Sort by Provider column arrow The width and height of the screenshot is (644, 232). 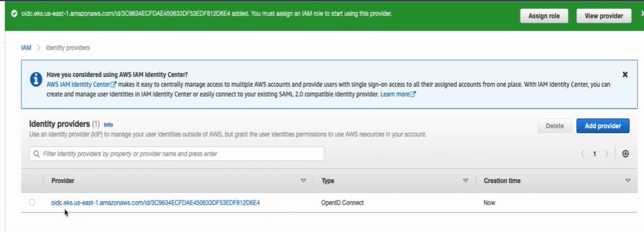[303, 181]
